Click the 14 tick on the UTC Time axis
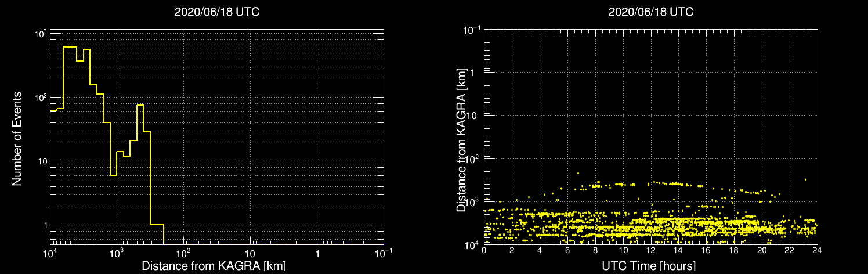Screen dimensions: 868x274 [678, 250]
